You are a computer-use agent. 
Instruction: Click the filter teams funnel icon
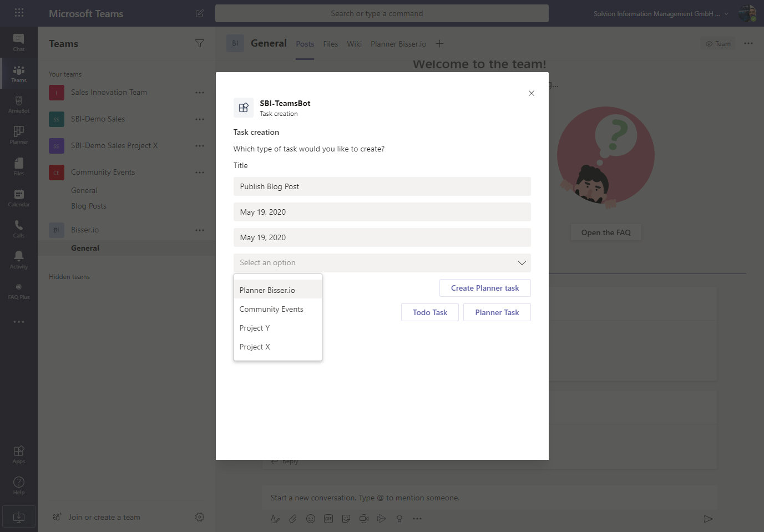(200, 43)
